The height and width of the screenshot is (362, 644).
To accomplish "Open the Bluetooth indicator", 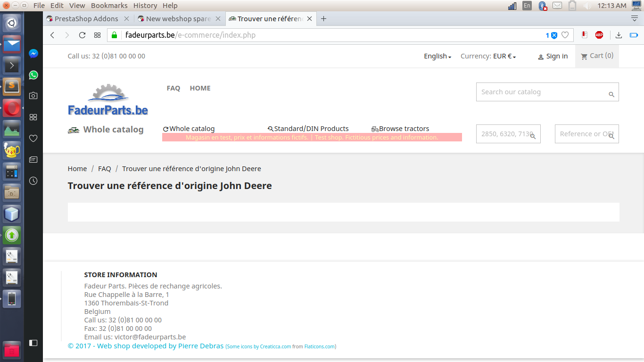I will coord(543,6).
